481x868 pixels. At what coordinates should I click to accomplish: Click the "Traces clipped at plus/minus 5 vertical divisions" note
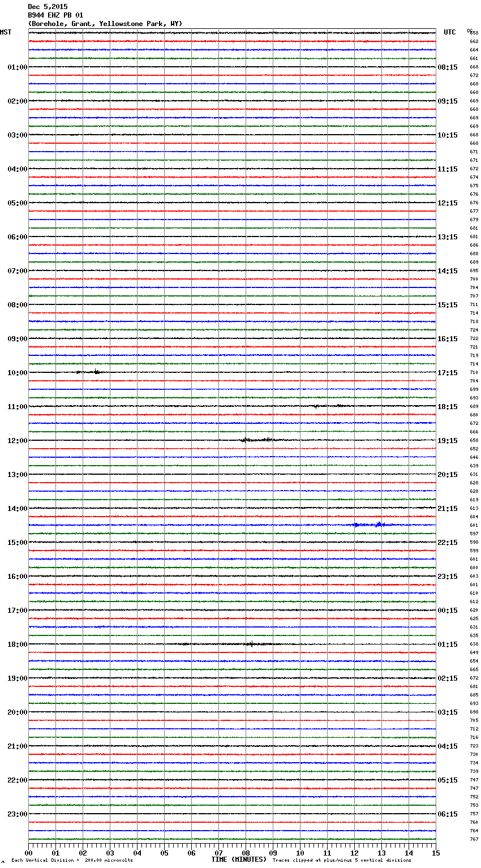point(342,861)
